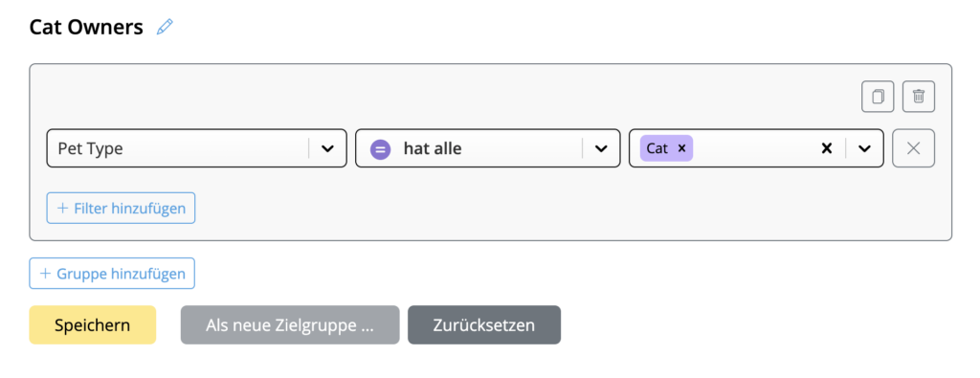Click Gruppe hinzufügen button
The width and height of the screenshot is (980, 378).
coord(112,274)
